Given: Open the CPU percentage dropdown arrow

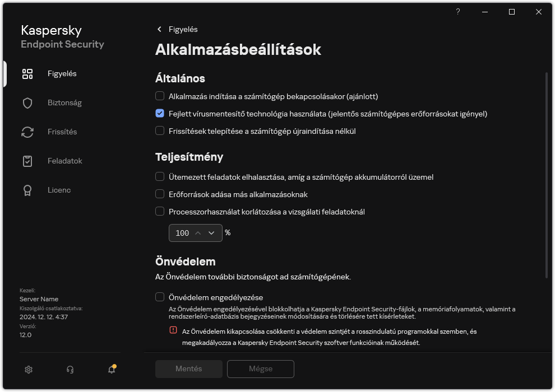Looking at the screenshot, I should (x=211, y=233).
